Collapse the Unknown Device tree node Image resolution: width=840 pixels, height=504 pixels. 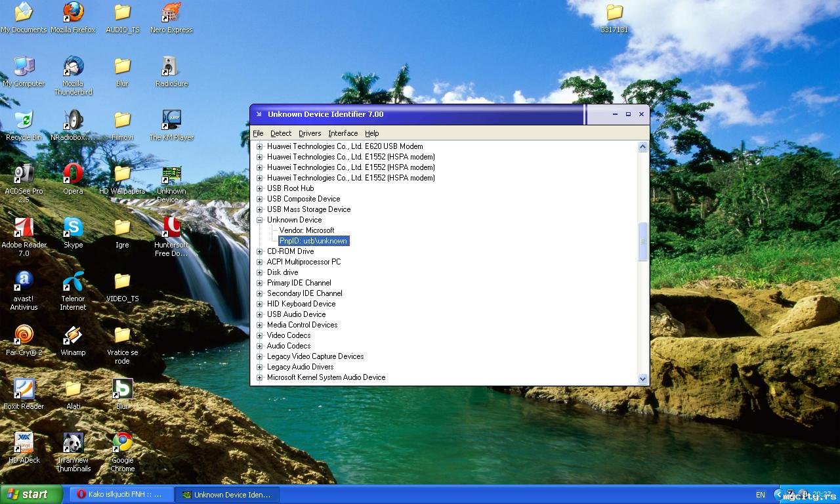pos(260,220)
